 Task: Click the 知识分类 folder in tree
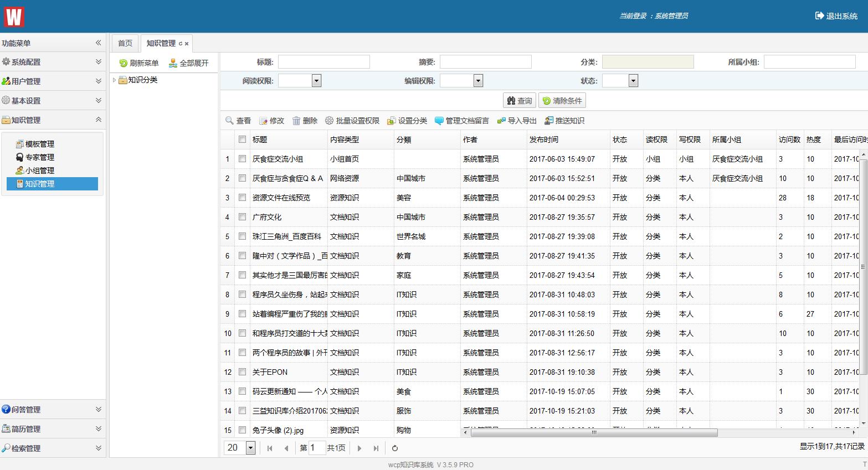point(138,80)
